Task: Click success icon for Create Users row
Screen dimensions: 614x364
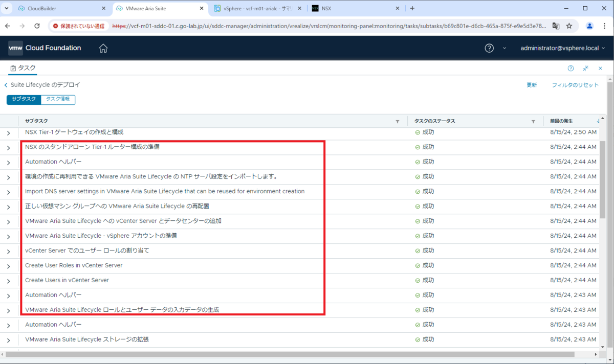Action: coord(418,281)
